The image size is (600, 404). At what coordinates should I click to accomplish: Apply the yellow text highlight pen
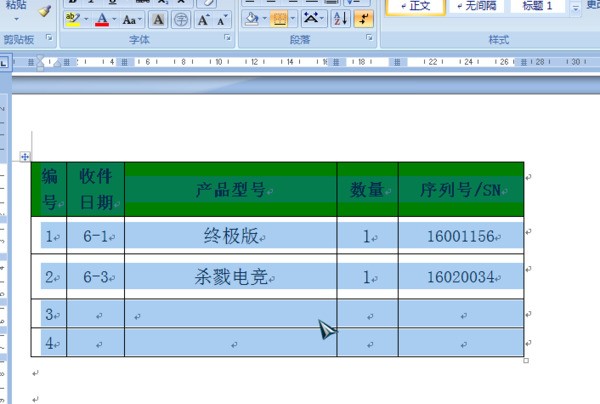[73, 19]
